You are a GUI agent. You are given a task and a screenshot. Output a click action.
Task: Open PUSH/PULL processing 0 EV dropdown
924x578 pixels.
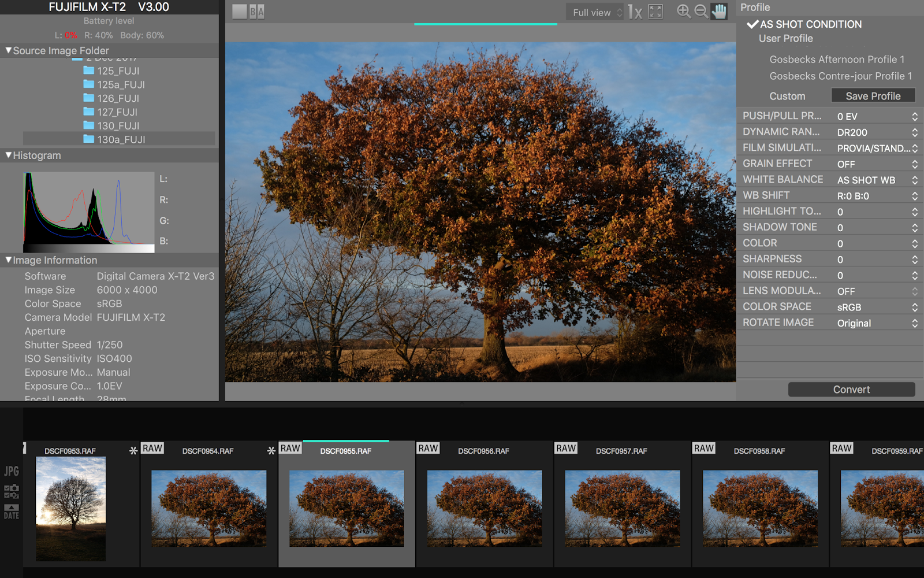(x=877, y=116)
